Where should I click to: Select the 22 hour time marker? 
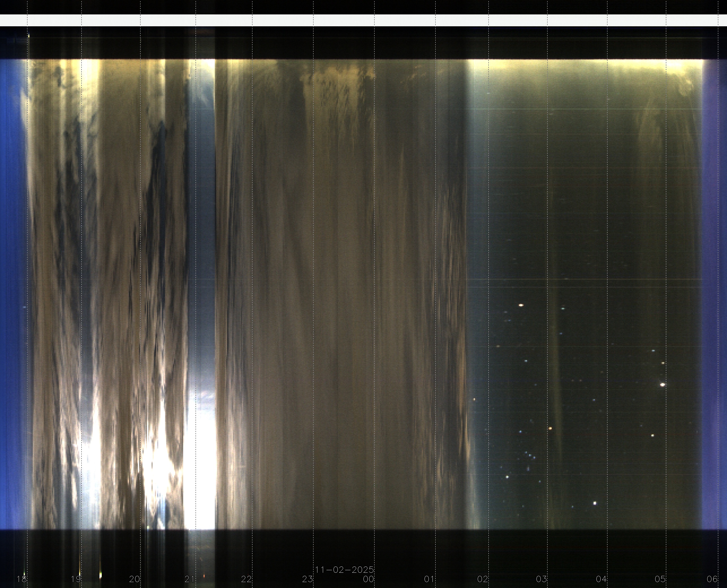(246, 579)
